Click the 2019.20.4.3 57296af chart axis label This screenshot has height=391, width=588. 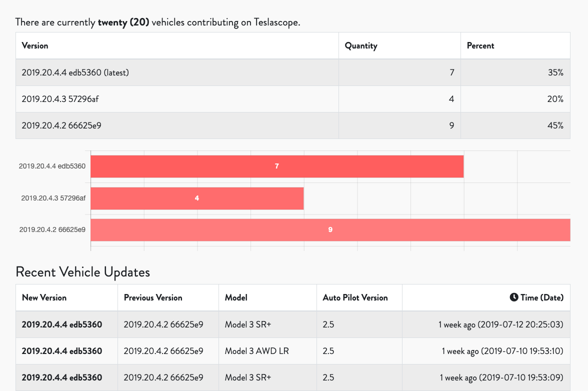pyautogui.click(x=53, y=198)
